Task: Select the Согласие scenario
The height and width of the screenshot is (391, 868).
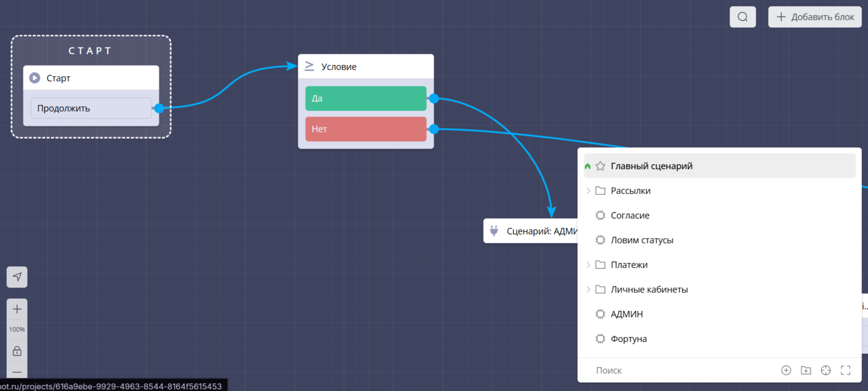Action: (630, 215)
